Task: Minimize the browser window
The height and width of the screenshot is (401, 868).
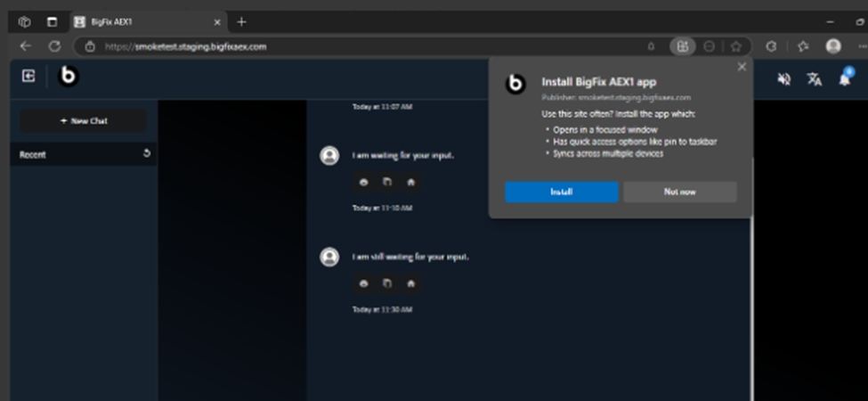Action: pos(830,22)
